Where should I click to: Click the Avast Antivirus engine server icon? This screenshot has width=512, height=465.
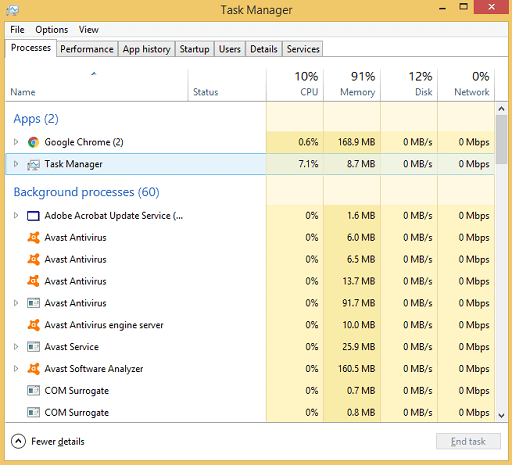tap(33, 325)
